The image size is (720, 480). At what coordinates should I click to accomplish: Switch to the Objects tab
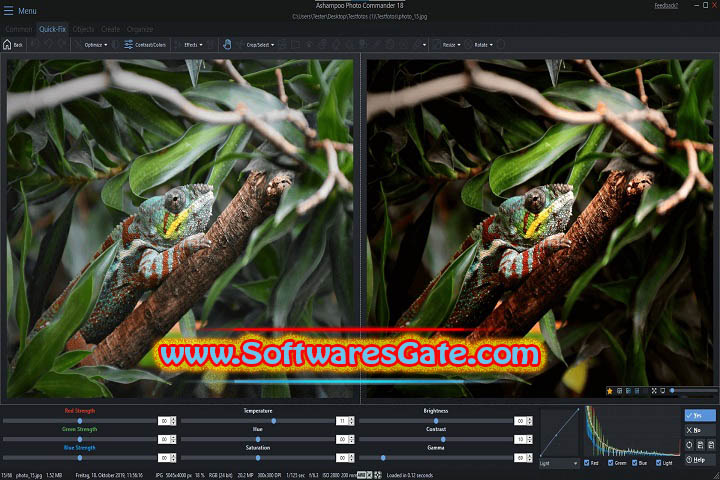(83, 29)
